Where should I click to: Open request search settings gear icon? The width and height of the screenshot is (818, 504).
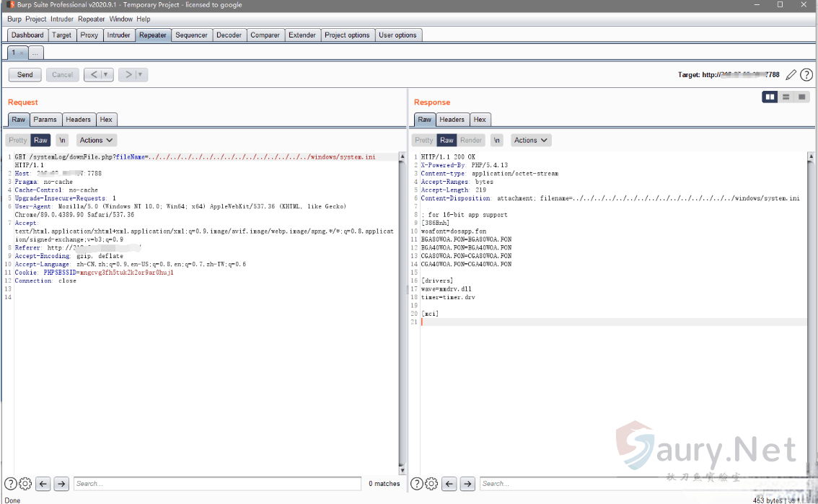[x=25, y=484]
